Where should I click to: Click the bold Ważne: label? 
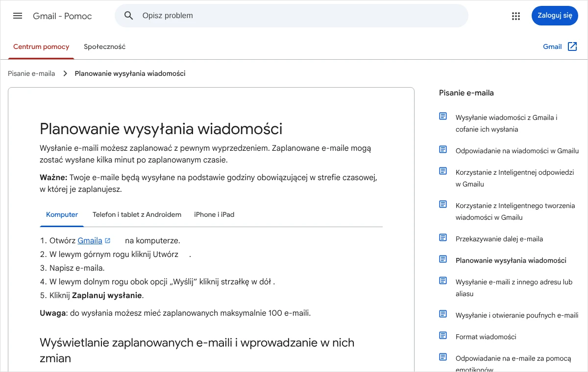coord(53,177)
